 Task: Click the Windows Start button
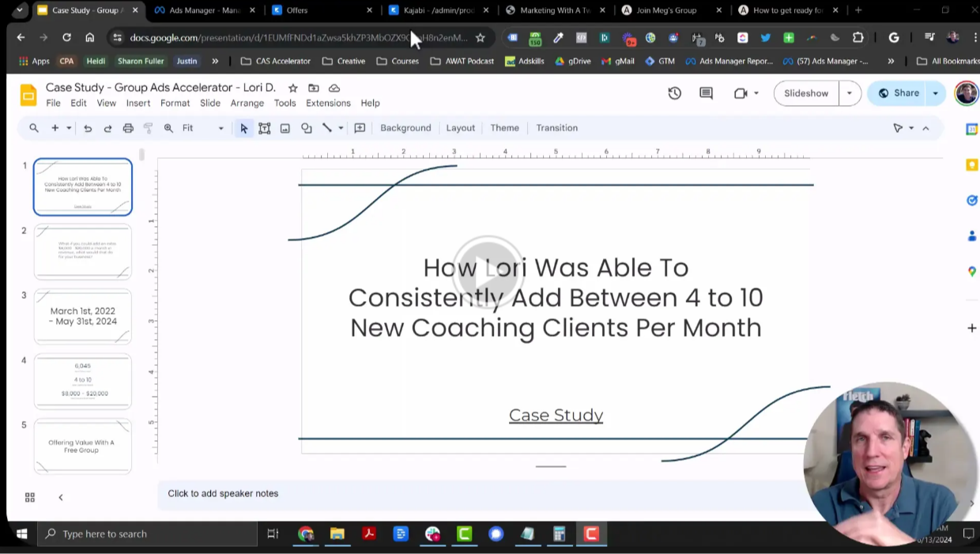(21, 533)
